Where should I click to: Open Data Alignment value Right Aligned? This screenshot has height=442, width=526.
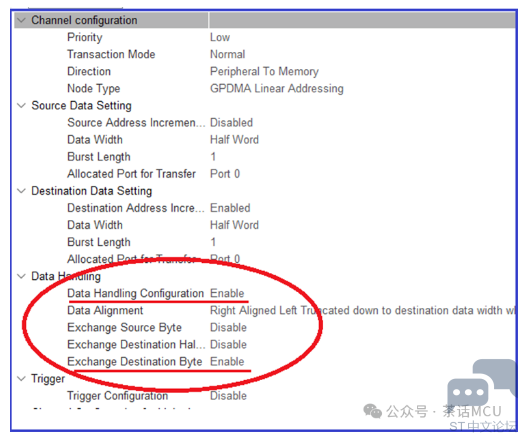pyautogui.click(x=362, y=311)
